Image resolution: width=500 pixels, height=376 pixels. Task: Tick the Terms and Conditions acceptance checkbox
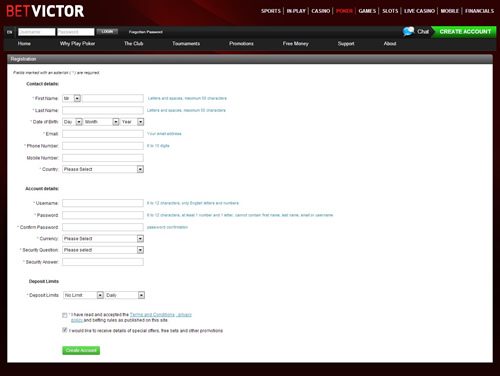[x=65, y=315]
